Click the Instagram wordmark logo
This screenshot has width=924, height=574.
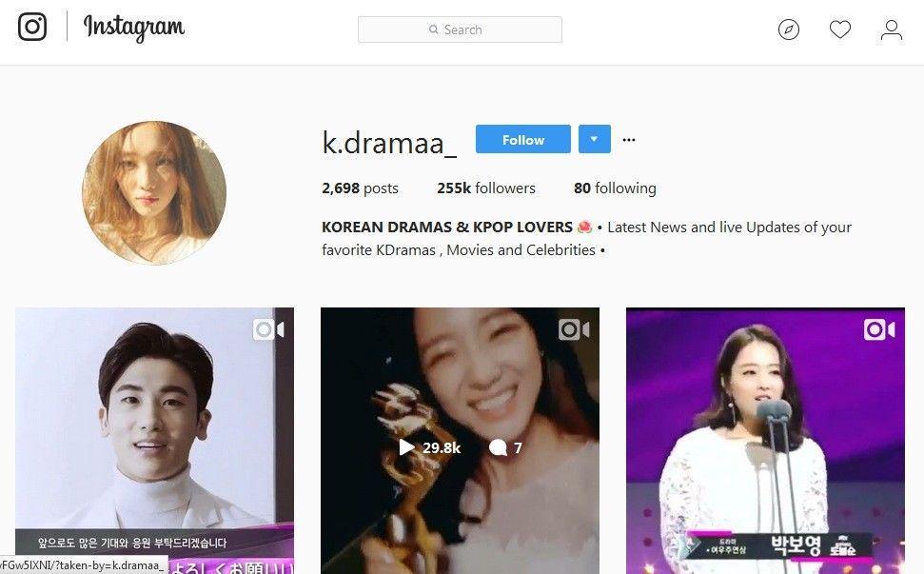[x=134, y=27]
